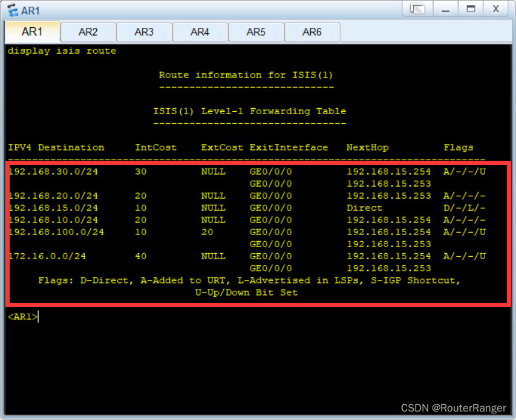Select destination 192.168.20.0/24
The image size is (516, 420).
(53, 196)
